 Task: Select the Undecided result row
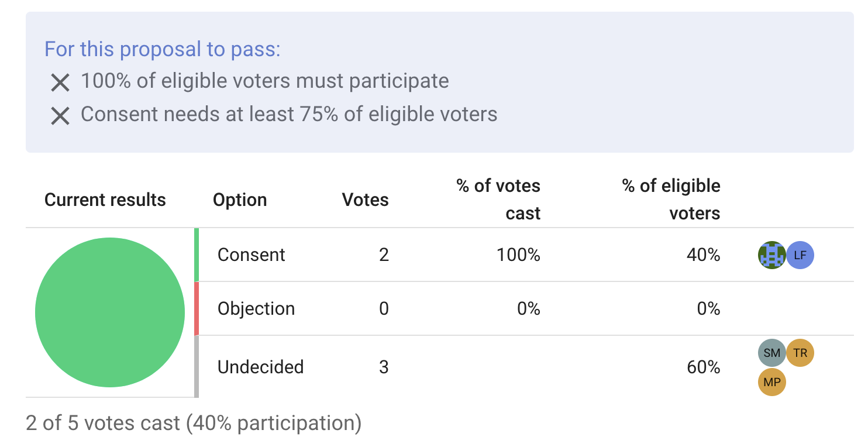point(260,367)
